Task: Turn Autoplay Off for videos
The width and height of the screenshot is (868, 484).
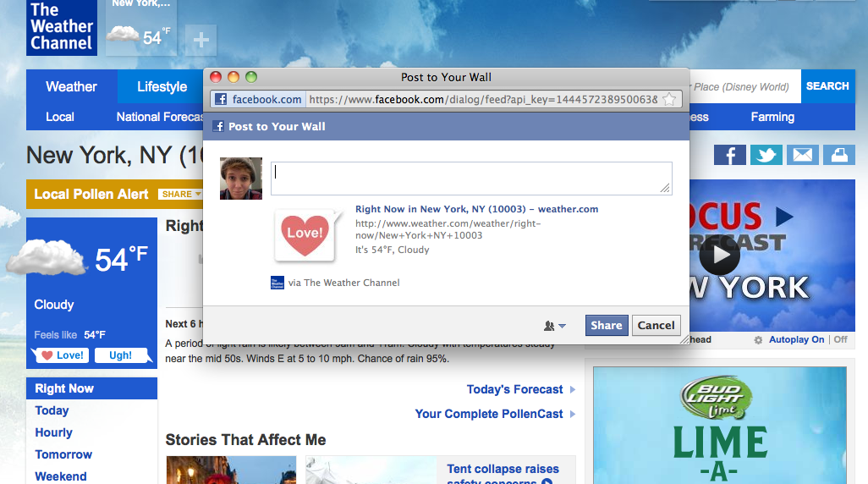Action: pyautogui.click(x=840, y=340)
